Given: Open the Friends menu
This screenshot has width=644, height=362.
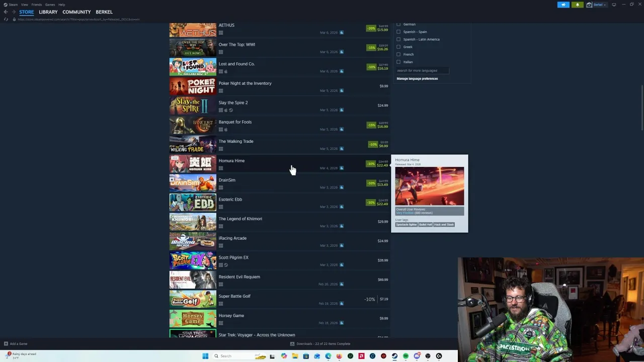Looking at the screenshot, I should (x=36, y=5).
